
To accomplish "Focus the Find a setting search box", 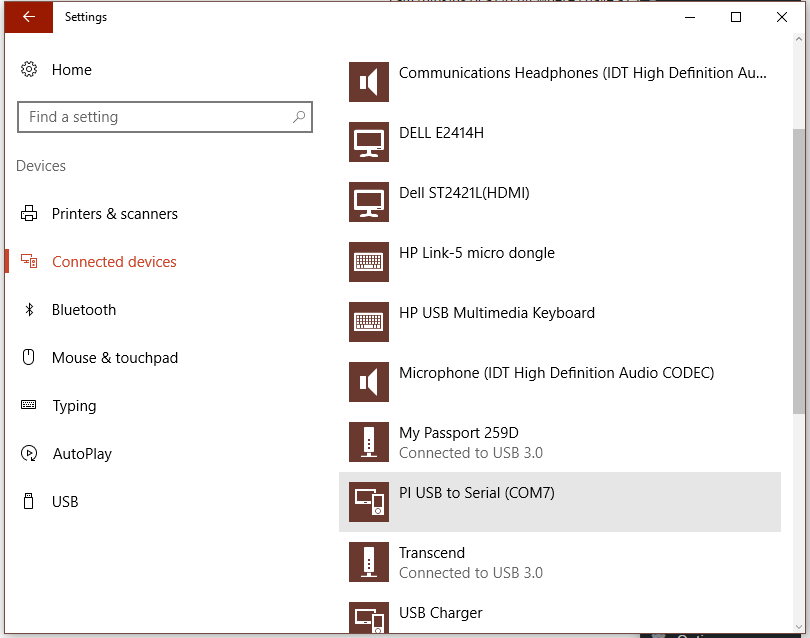I will [165, 117].
